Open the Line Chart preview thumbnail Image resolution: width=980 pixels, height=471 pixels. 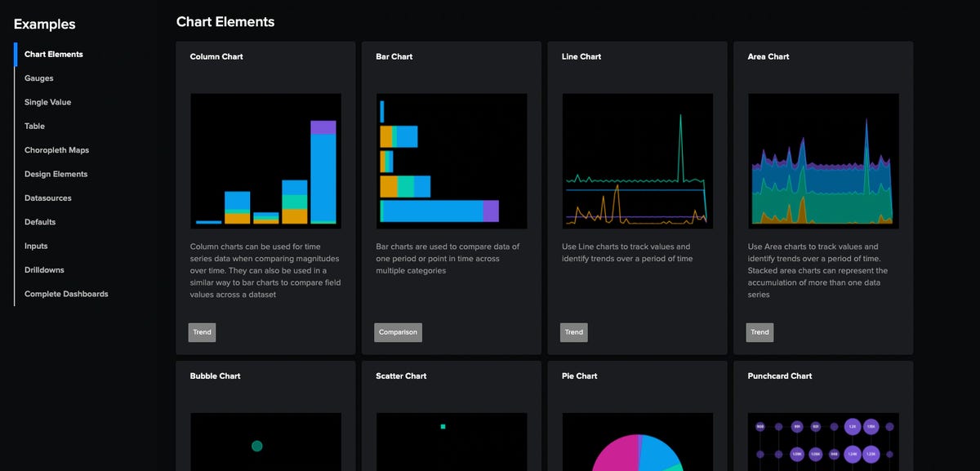tap(637, 161)
